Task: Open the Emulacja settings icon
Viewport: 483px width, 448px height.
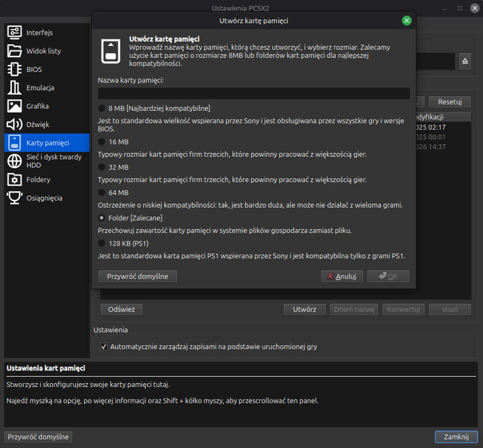Action: [14, 87]
